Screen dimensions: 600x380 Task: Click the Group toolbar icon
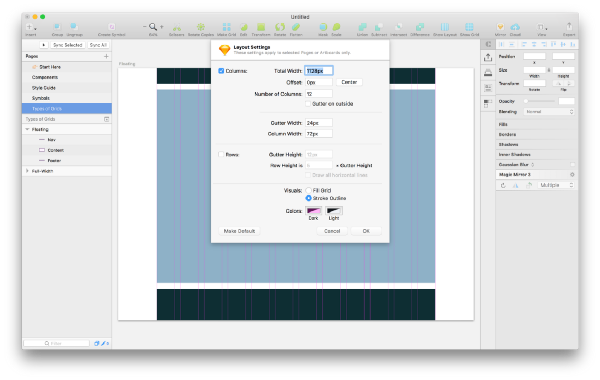[57, 27]
